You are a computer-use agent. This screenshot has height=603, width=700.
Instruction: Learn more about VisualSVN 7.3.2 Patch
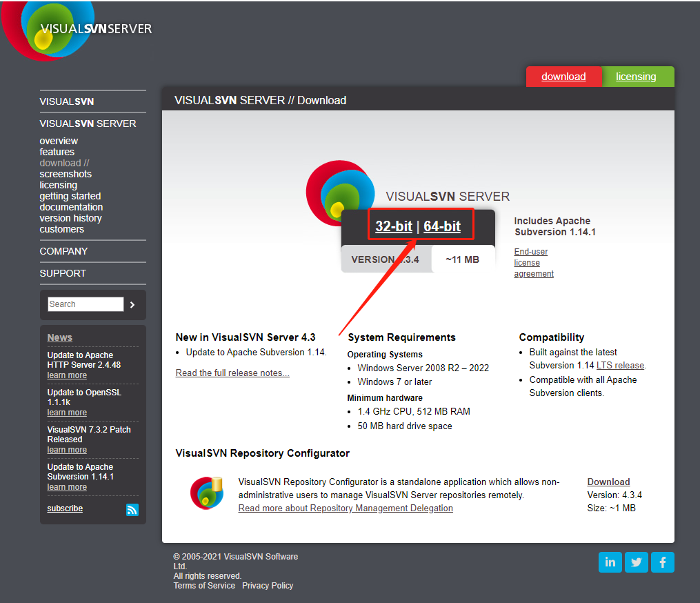coord(67,451)
